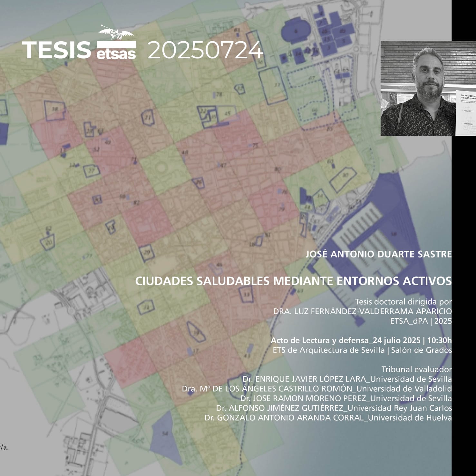Click the Tribunal evaluador heading
The image size is (476, 476).
(x=416, y=369)
